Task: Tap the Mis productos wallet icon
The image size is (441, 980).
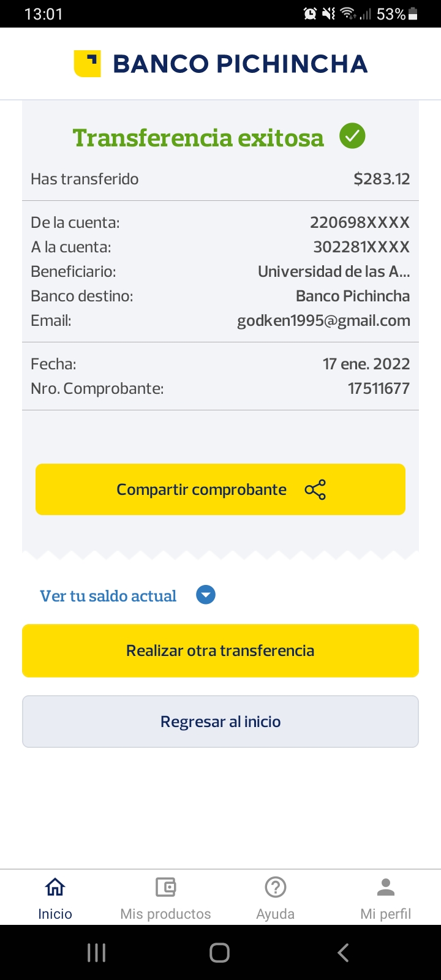Action: tap(165, 887)
